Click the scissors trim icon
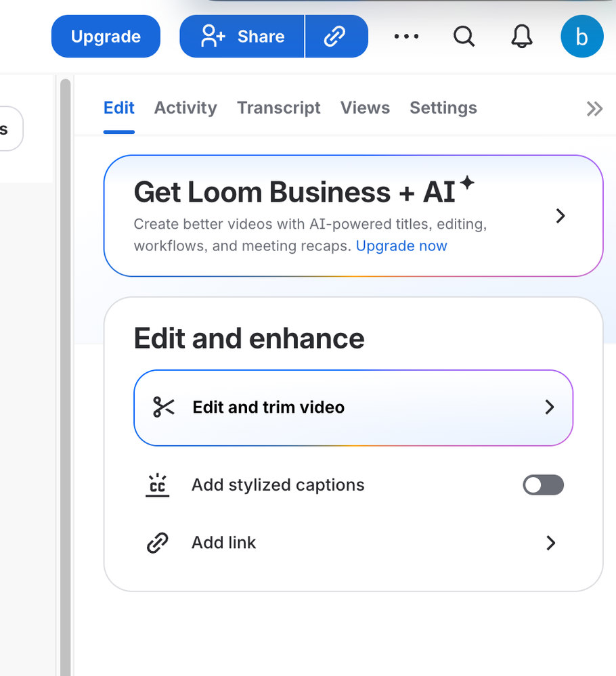 [x=164, y=407]
